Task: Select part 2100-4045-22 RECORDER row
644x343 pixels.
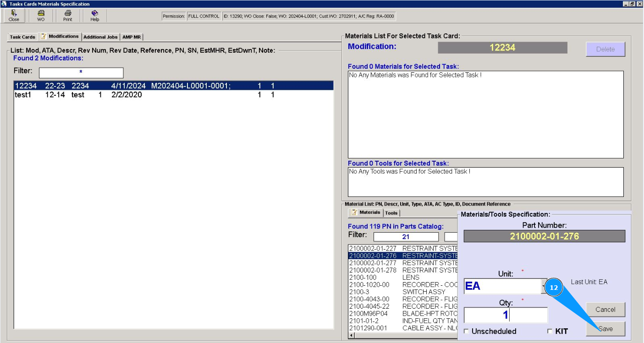Action: [x=403, y=306]
